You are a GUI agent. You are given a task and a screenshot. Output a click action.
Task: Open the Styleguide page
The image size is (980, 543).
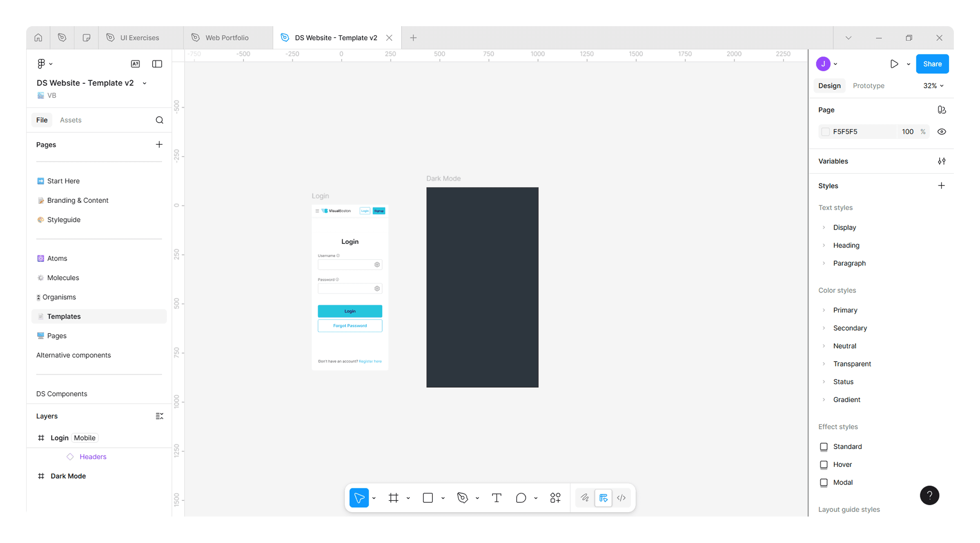[x=63, y=219]
